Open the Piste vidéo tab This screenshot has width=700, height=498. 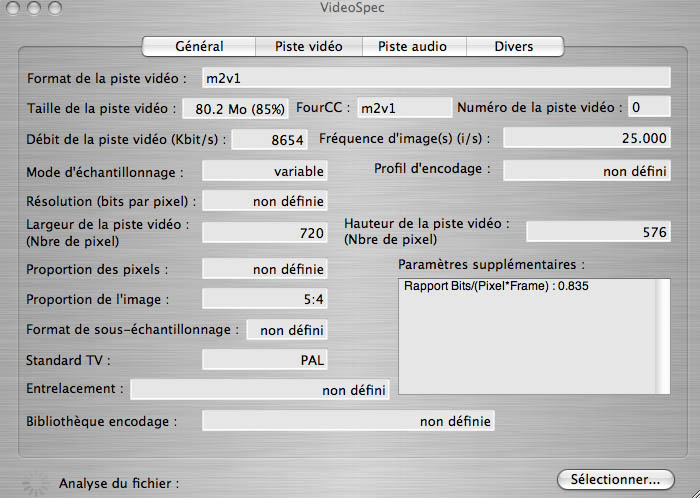pos(308,46)
